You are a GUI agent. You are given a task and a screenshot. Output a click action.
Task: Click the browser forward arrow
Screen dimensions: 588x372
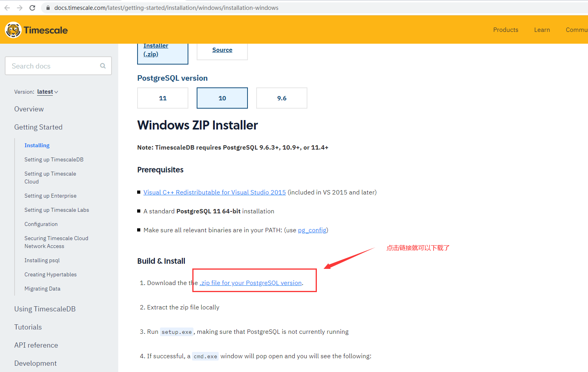click(20, 7)
